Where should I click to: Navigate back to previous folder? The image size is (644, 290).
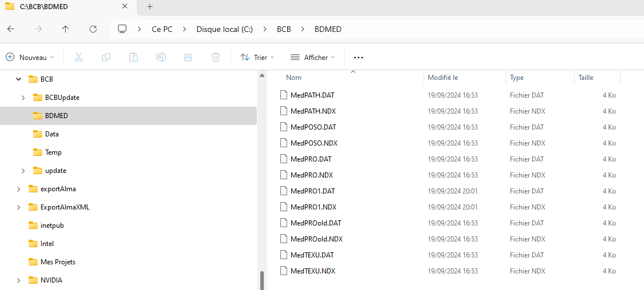click(11, 29)
